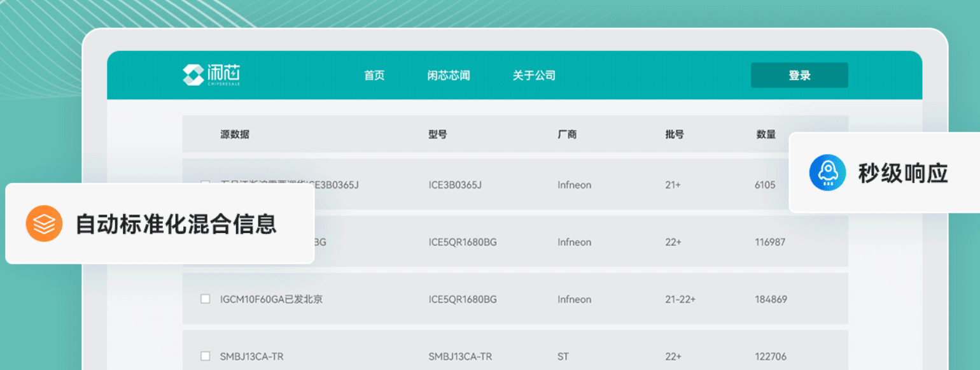The width and height of the screenshot is (980, 370).
Task: Tick the checkbox for IGCM10F60GA已发北京
Action: 206,299
